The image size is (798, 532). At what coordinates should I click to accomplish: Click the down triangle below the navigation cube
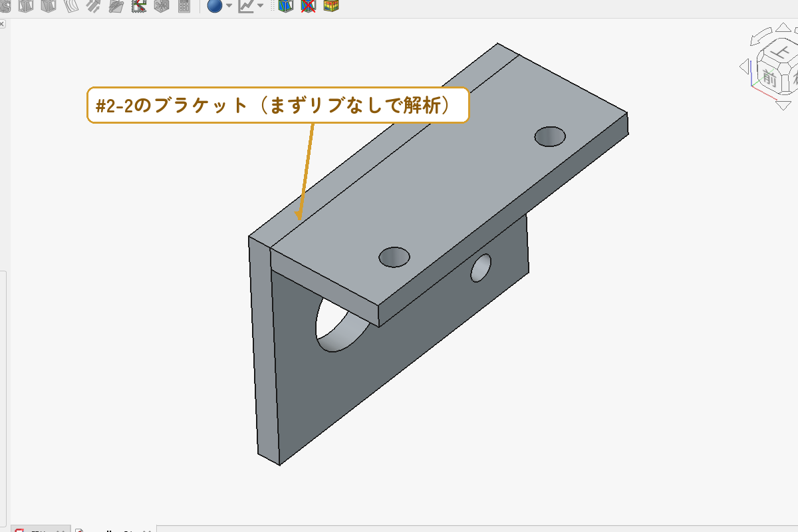(x=784, y=105)
